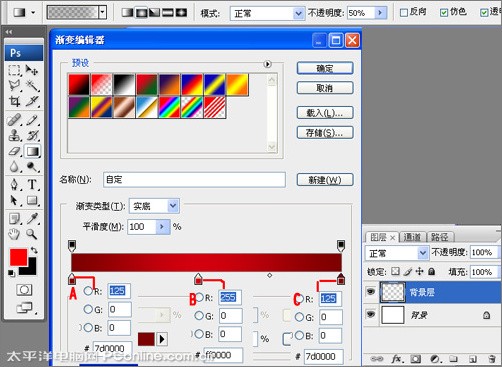
Task: Select the Pen tool
Action: click(14, 184)
